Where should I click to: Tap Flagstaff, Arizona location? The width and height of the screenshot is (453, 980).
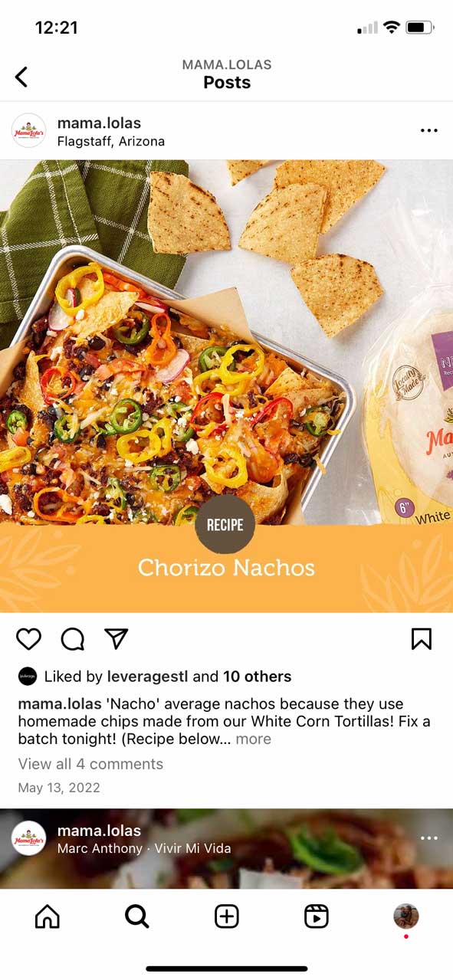click(x=111, y=141)
